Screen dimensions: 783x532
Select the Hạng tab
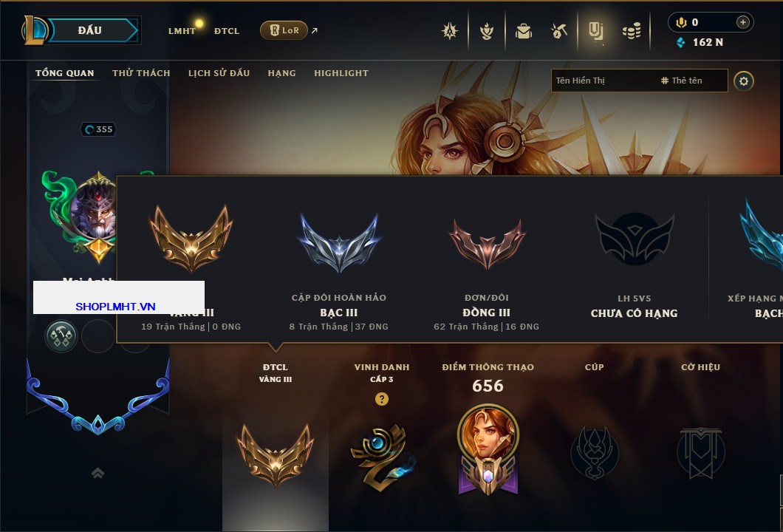point(281,73)
